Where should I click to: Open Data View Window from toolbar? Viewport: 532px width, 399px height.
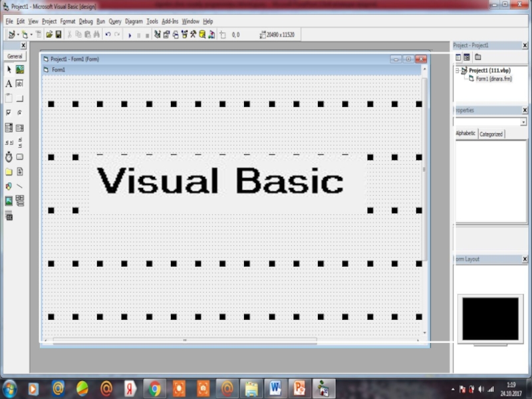(202, 35)
